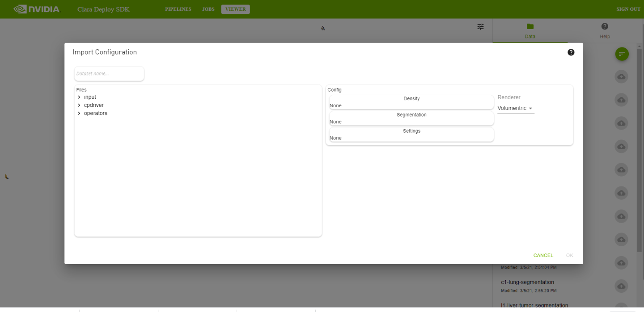Expand the cpdriver folder

pos(79,105)
